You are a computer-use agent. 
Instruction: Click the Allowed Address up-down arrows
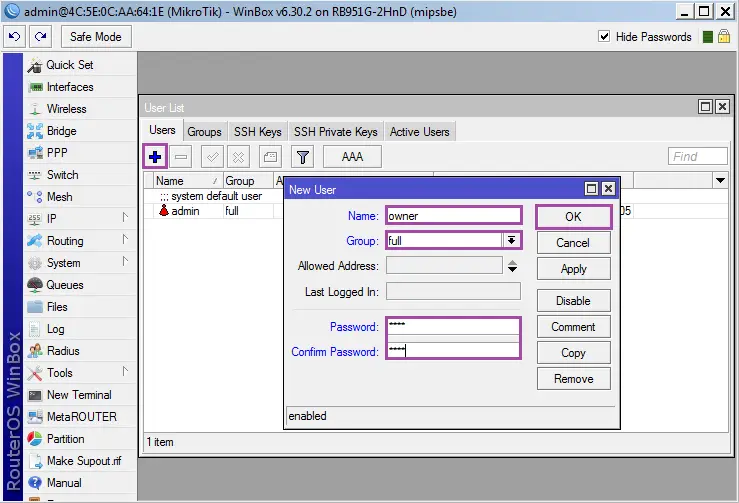(x=512, y=266)
